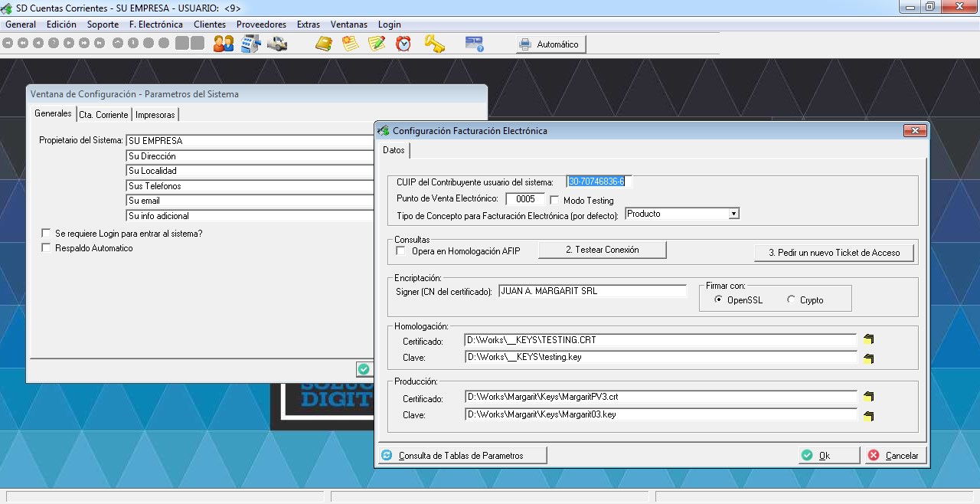Viewport: 980px width, 504px height.
Task: Click Pedir un nuevo Ticket de Acceso
Action: point(834,253)
